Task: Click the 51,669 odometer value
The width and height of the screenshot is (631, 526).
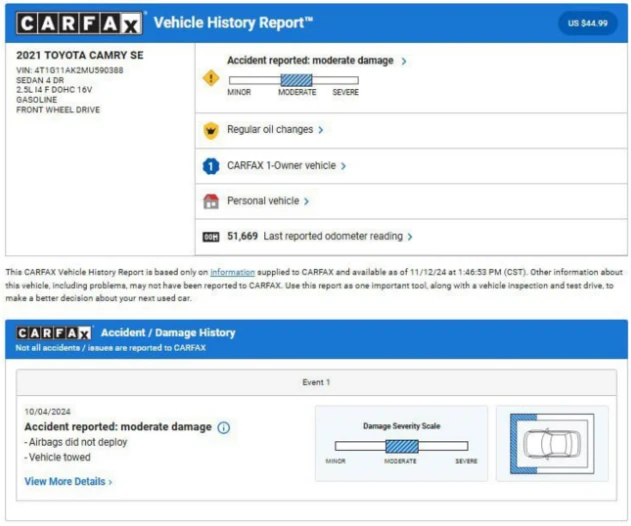Action: (x=242, y=236)
